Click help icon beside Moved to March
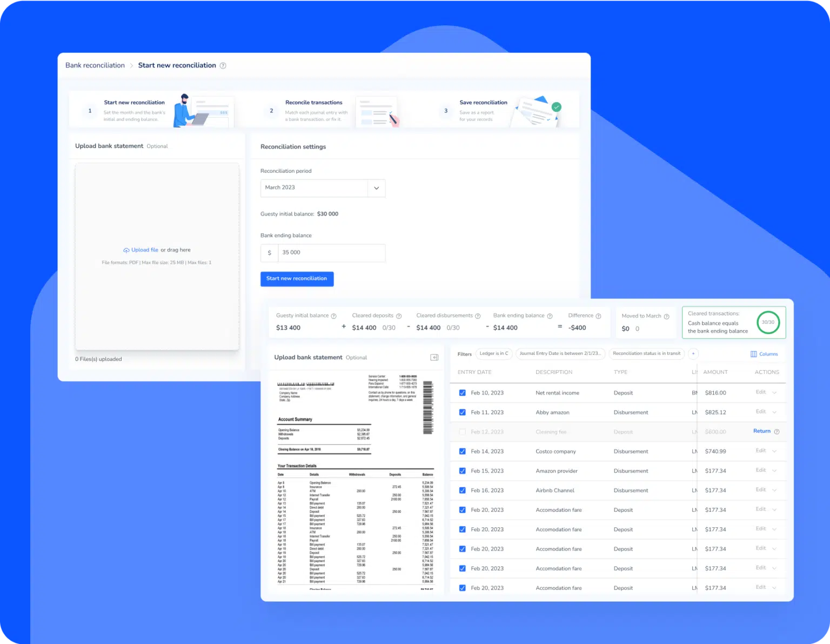830x644 pixels. tap(666, 317)
